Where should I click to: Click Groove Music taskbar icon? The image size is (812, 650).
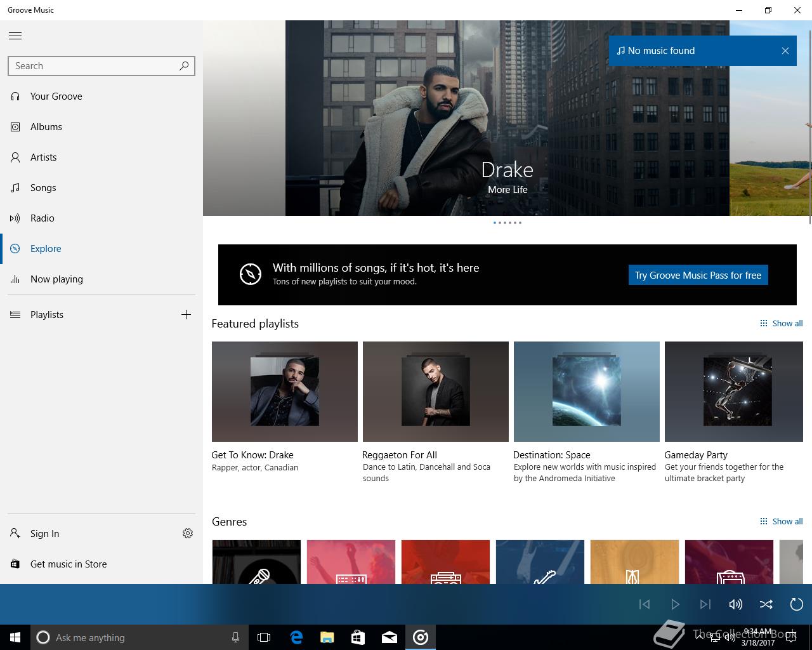point(421,637)
